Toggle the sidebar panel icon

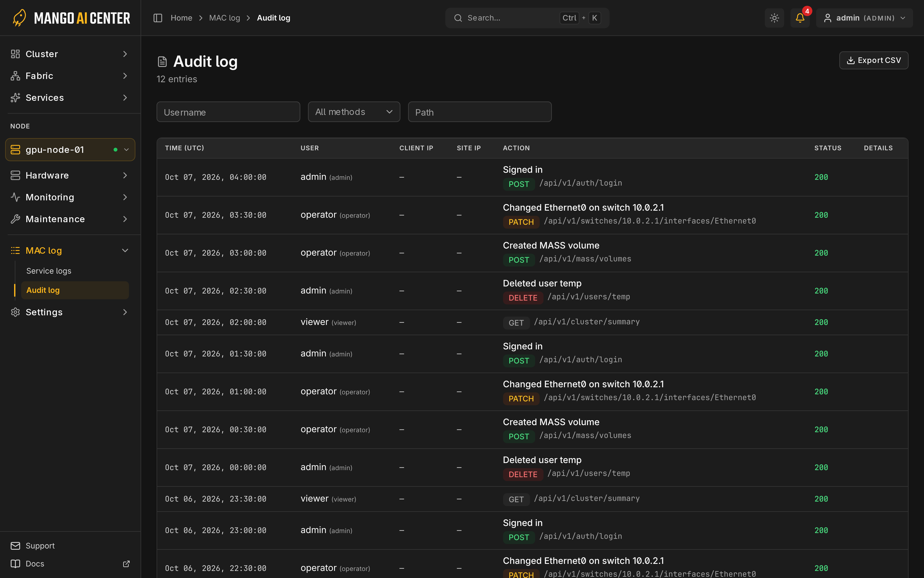pyautogui.click(x=158, y=18)
